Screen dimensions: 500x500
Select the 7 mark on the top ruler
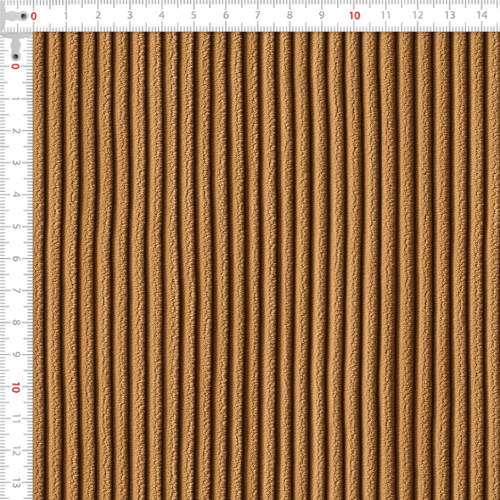[x=258, y=15]
